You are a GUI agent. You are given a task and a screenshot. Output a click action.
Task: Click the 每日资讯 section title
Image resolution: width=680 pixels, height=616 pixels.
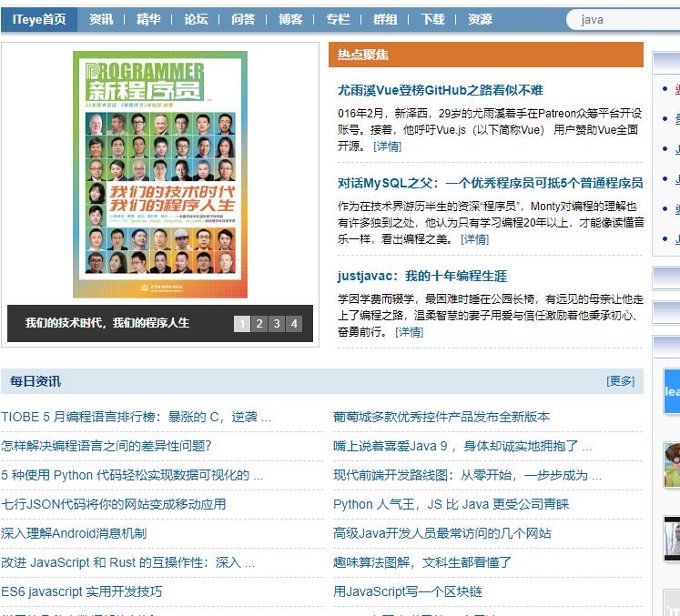36,381
